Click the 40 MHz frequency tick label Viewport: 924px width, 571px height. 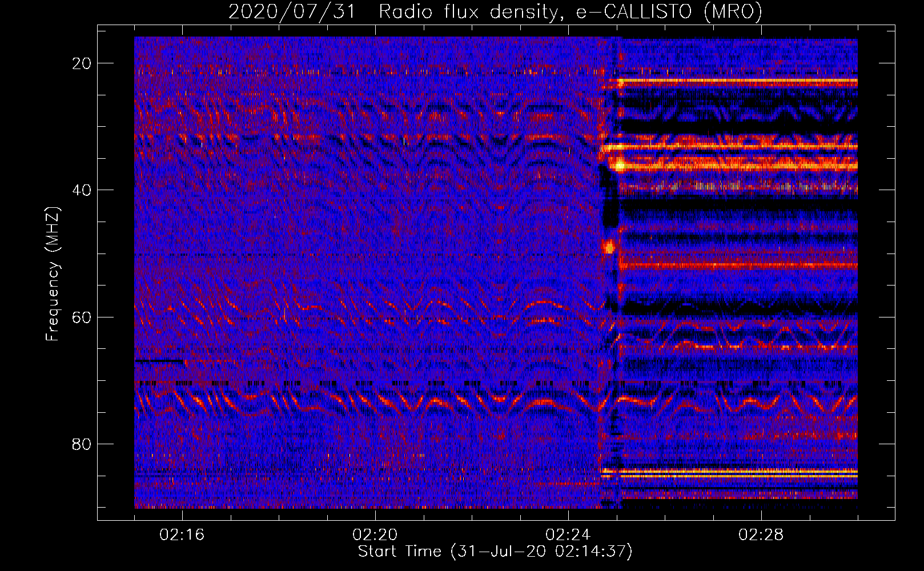[x=82, y=190]
